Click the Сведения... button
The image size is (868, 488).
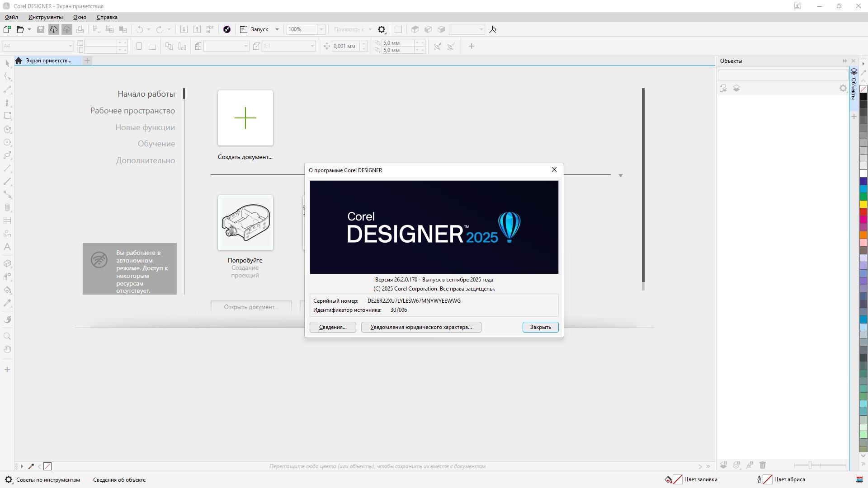333,327
